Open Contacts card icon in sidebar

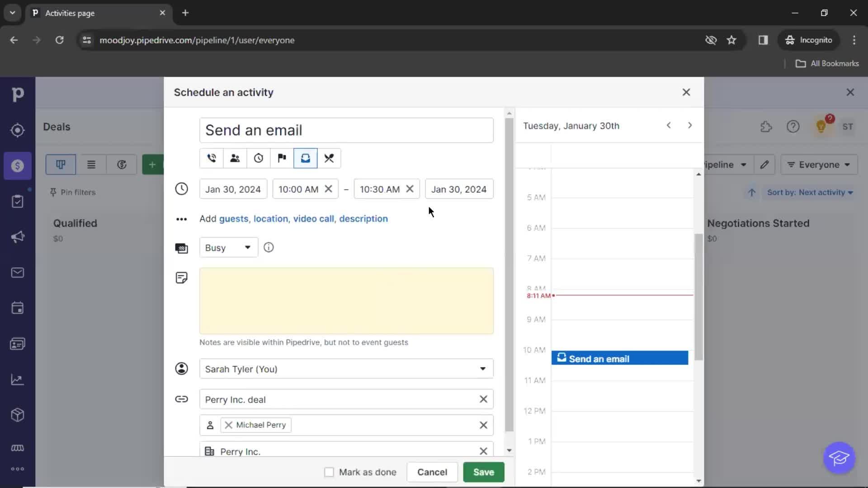point(18,344)
